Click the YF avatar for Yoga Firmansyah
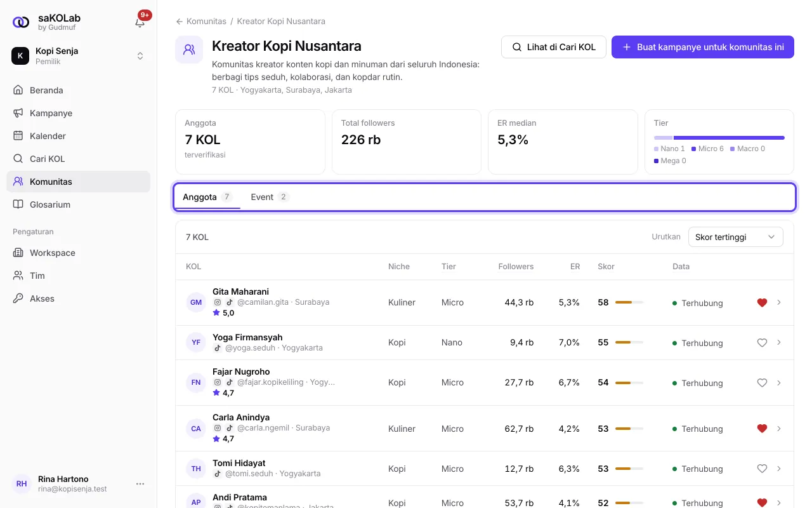This screenshot has width=812, height=508. point(196,342)
